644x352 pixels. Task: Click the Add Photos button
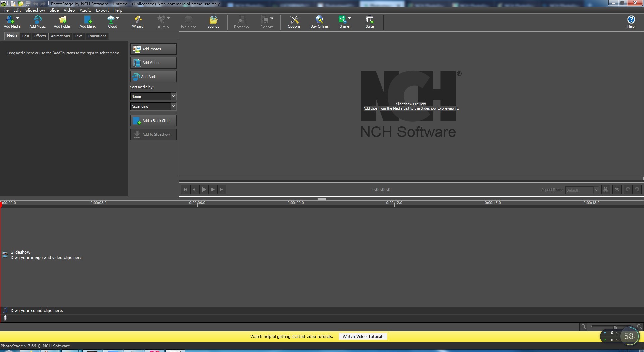pyautogui.click(x=153, y=49)
